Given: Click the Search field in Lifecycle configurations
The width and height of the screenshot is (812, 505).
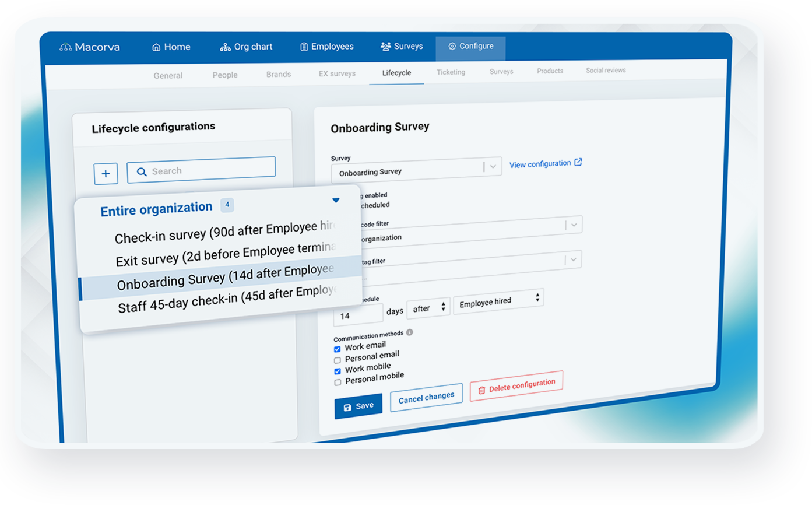Looking at the screenshot, I should [x=201, y=171].
